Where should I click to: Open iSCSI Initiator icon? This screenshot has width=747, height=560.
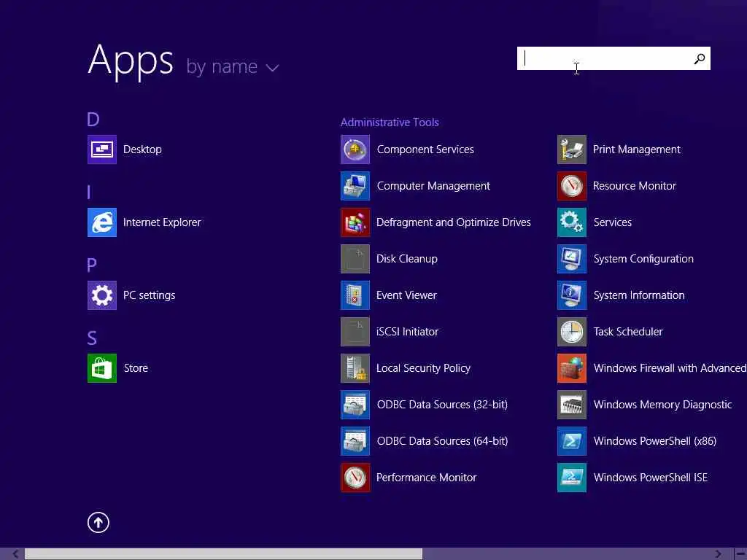(x=355, y=332)
